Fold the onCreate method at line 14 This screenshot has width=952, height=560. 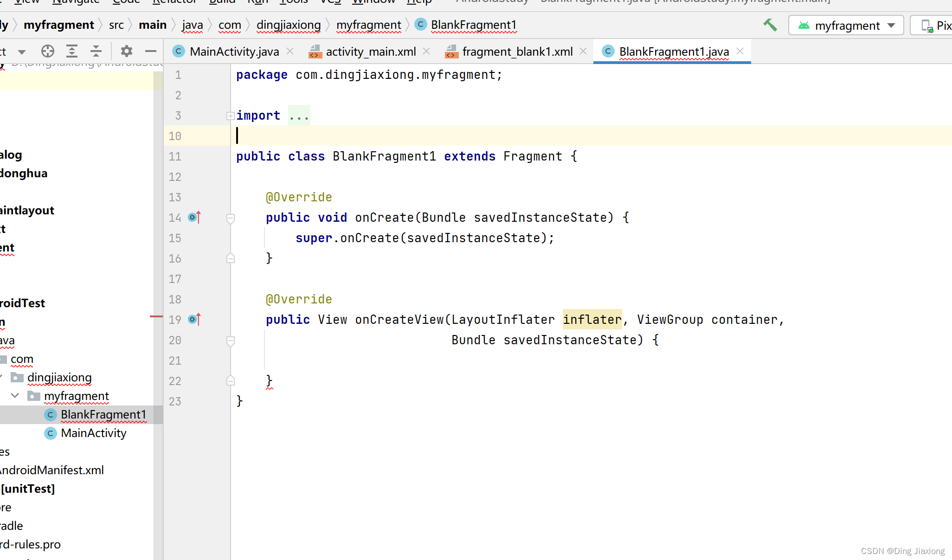(x=230, y=218)
